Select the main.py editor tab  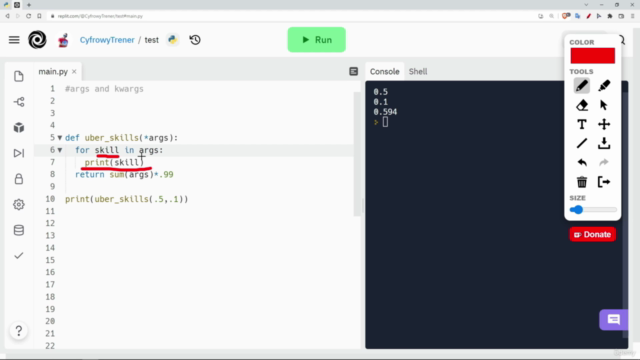(x=53, y=71)
